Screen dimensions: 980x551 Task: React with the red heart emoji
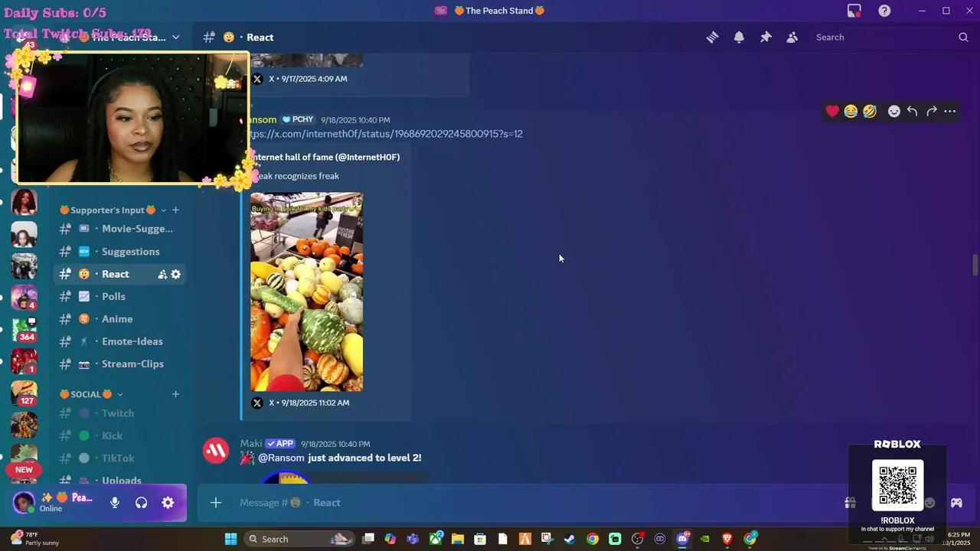(x=832, y=111)
